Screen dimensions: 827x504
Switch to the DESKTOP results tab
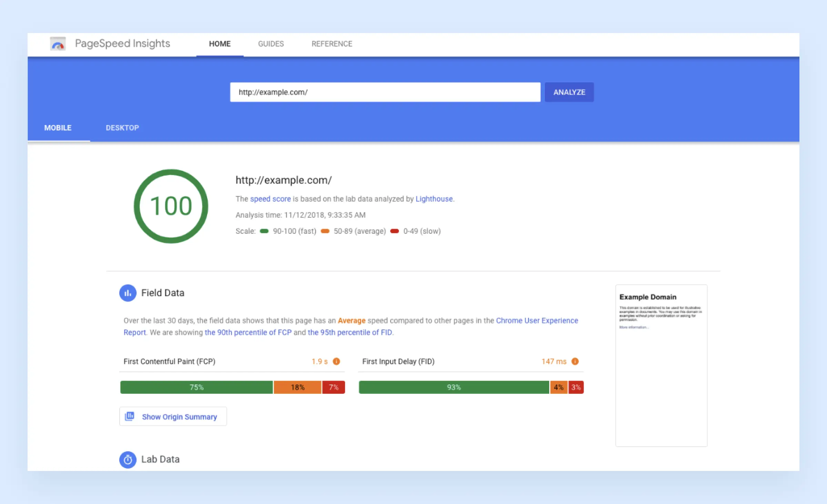(x=122, y=128)
